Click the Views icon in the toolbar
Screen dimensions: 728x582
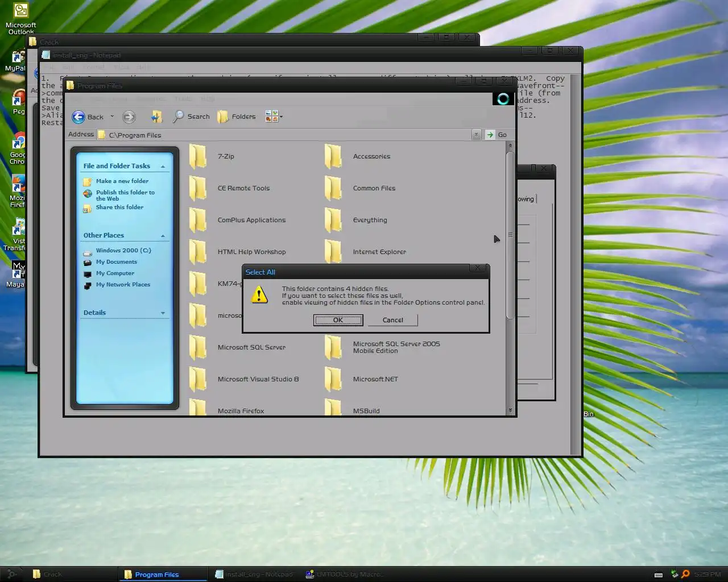(x=271, y=117)
